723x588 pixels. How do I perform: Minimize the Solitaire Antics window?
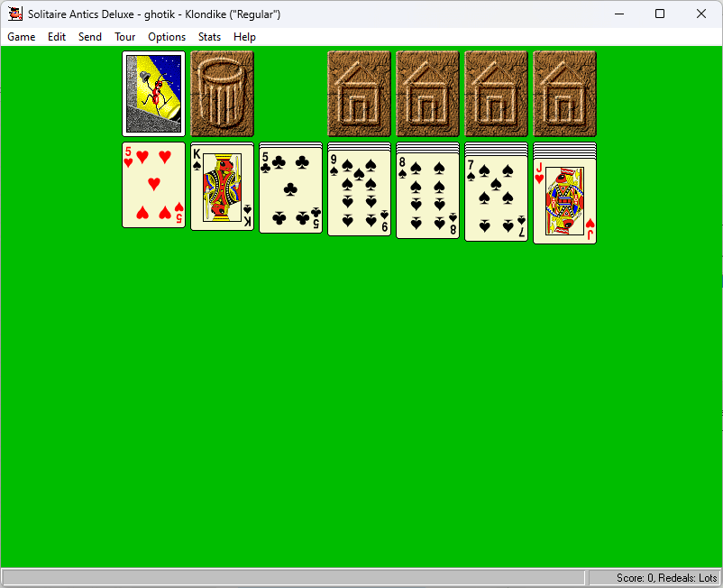619,14
